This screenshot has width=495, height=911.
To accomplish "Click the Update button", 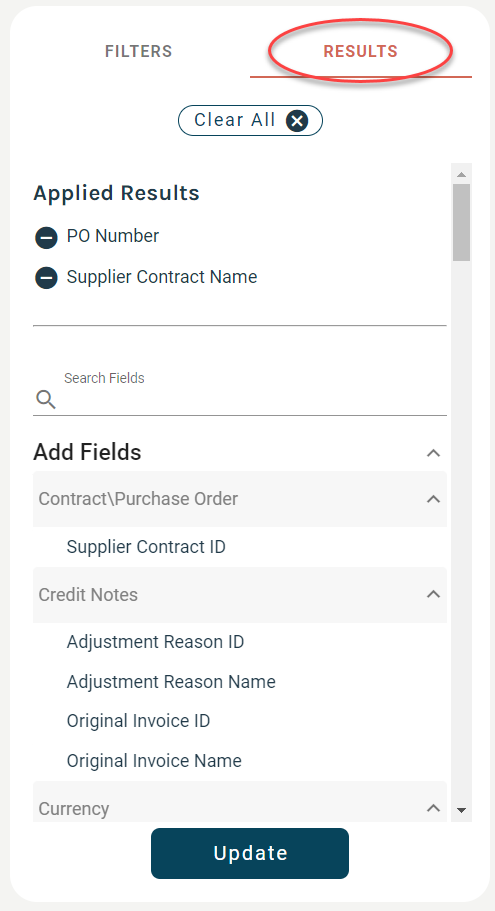I will 250,853.
